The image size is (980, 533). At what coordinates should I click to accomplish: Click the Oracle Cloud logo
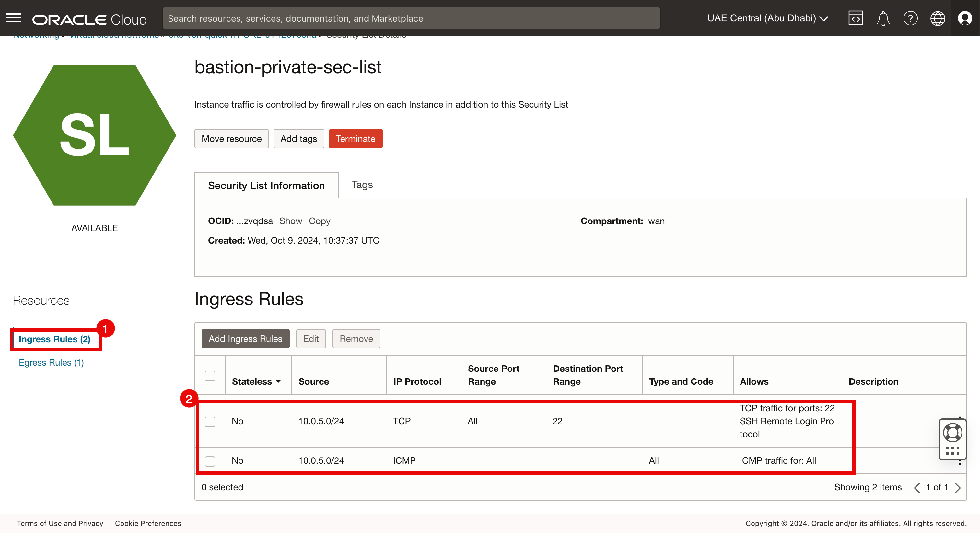tap(89, 19)
